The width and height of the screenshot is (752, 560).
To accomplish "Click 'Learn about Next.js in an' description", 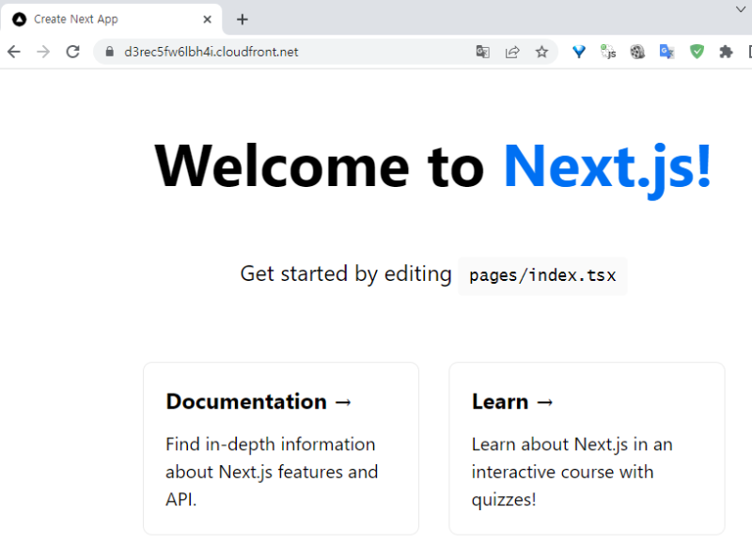I will pyautogui.click(x=572, y=444).
